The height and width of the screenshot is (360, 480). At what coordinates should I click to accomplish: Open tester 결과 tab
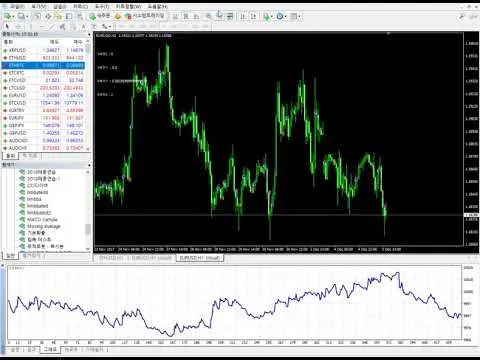click(x=31, y=350)
